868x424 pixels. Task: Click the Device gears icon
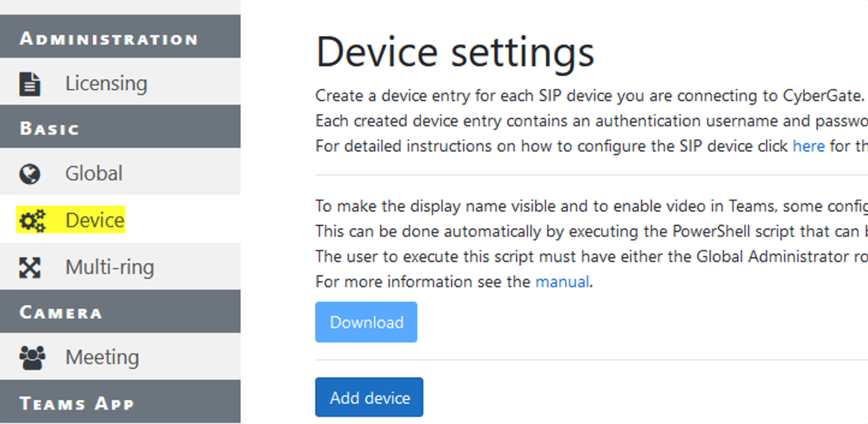pos(32,221)
